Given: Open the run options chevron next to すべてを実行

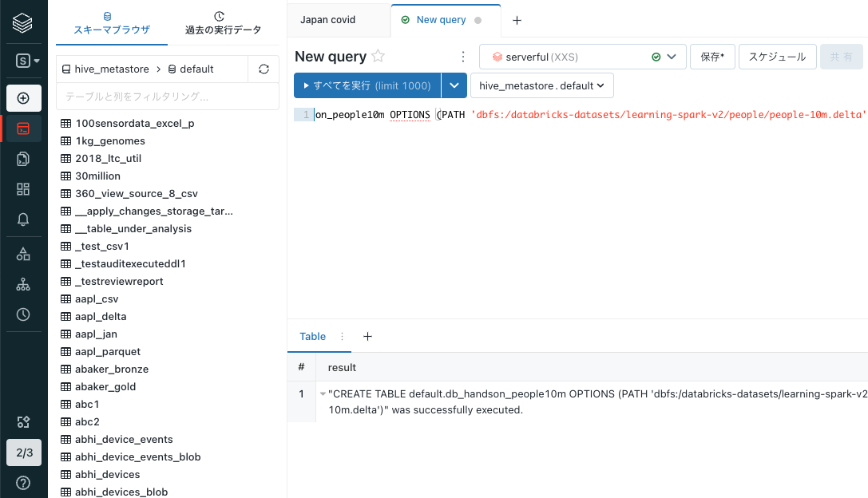Looking at the screenshot, I should pos(454,85).
